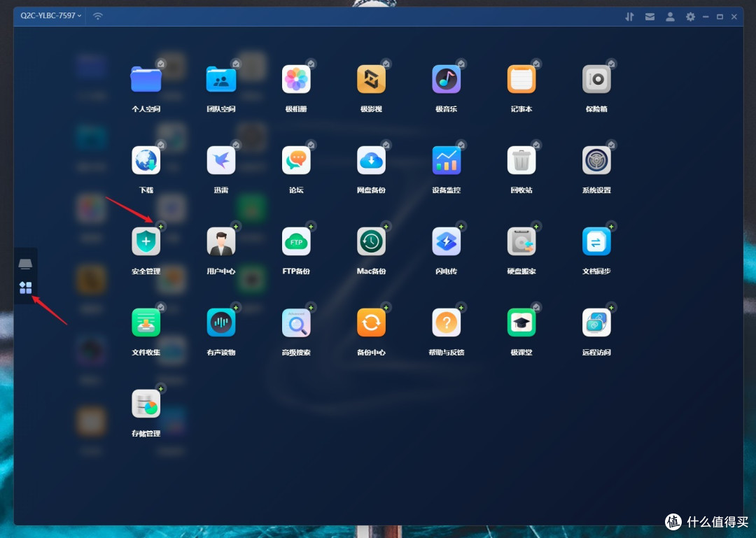The image size is (756, 538).
Task: Open 文档同步 document sync
Action: (x=597, y=241)
